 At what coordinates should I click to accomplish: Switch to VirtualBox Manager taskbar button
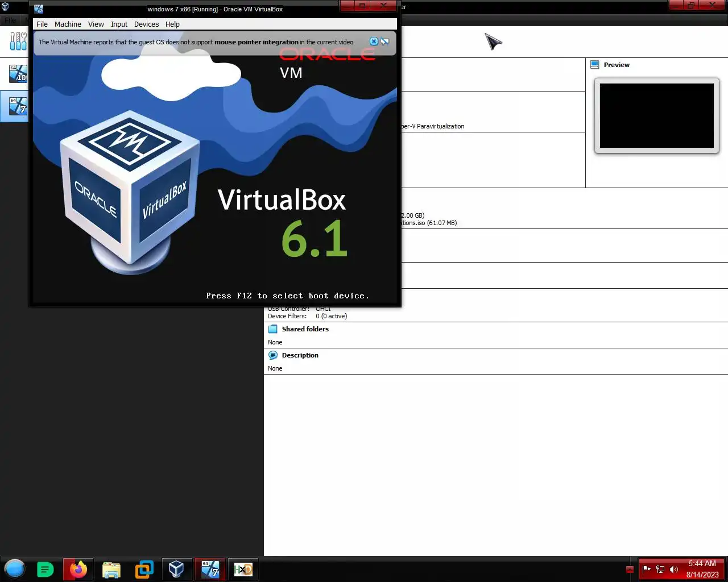coord(176,569)
